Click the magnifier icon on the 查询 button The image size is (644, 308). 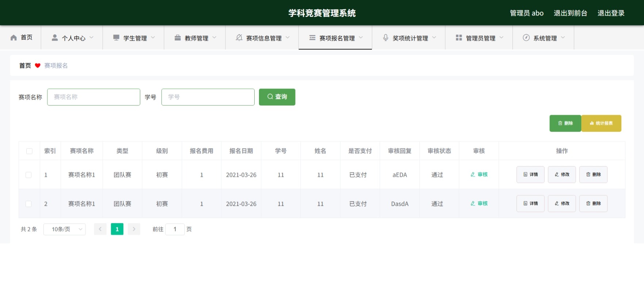pyautogui.click(x=270, y=97)
